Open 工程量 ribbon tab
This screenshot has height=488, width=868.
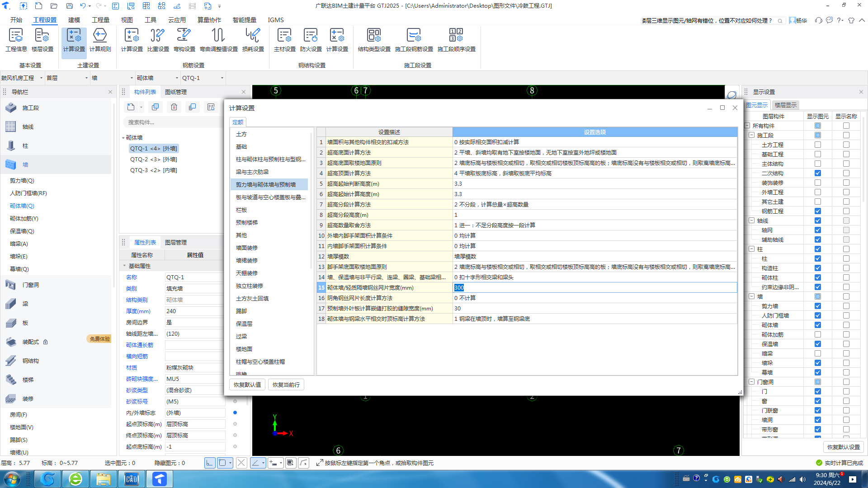[x=100, y=20]
